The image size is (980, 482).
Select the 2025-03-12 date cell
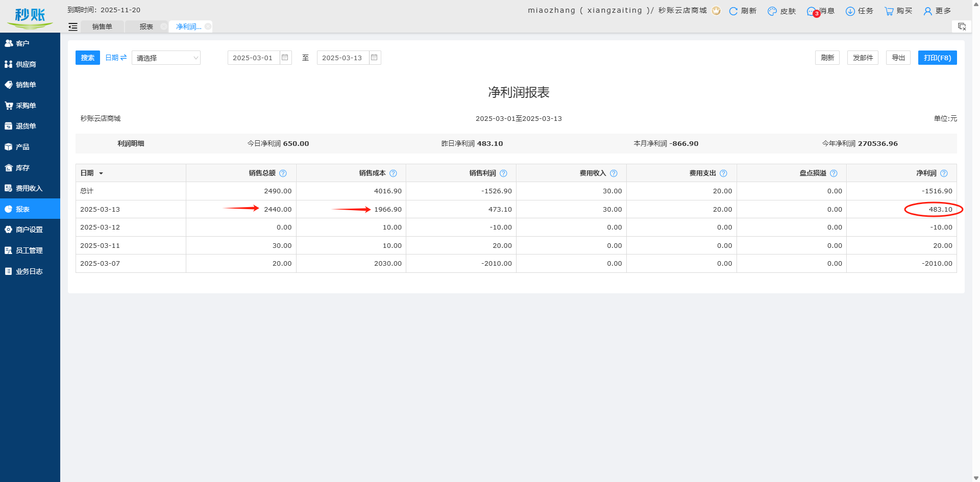click(x=131, y=227)
